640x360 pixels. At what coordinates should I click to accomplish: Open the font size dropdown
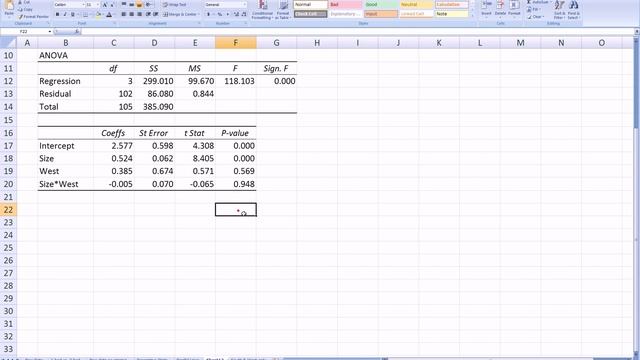pyautogui.click(x=98, y=4)
